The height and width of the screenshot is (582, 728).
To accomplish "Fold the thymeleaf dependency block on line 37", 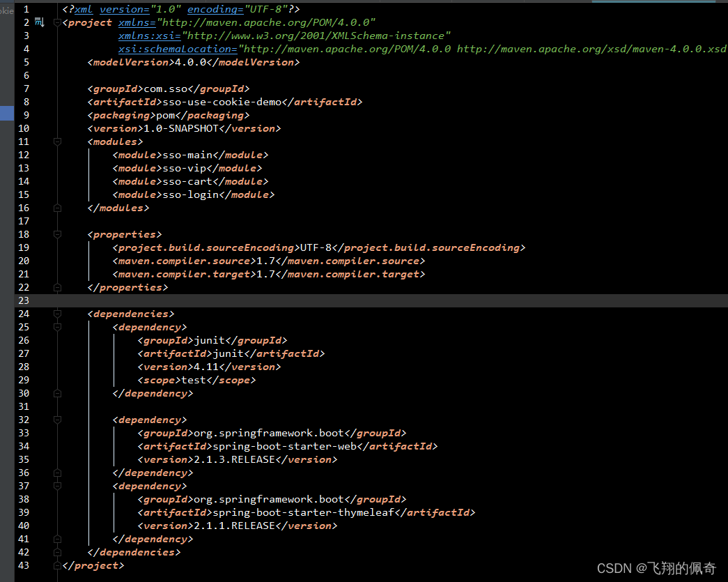I will coord(58,486).
